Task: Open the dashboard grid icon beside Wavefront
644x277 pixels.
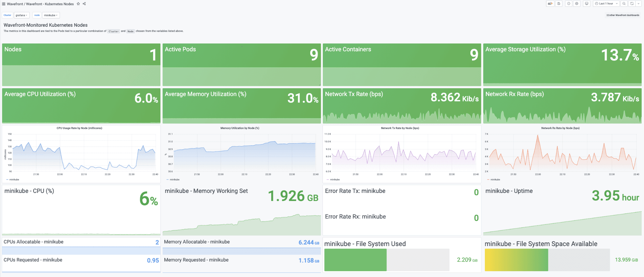Action: click(x=4, y=4)
